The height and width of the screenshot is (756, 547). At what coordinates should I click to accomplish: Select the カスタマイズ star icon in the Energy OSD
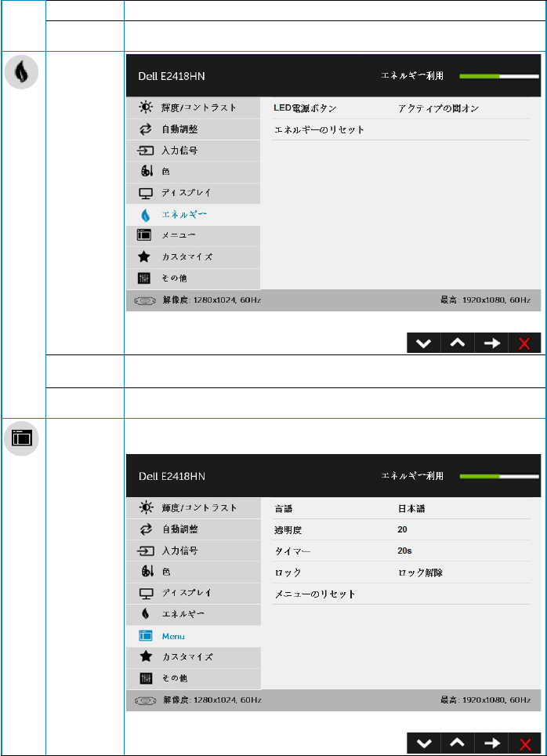tap(144, 256)
